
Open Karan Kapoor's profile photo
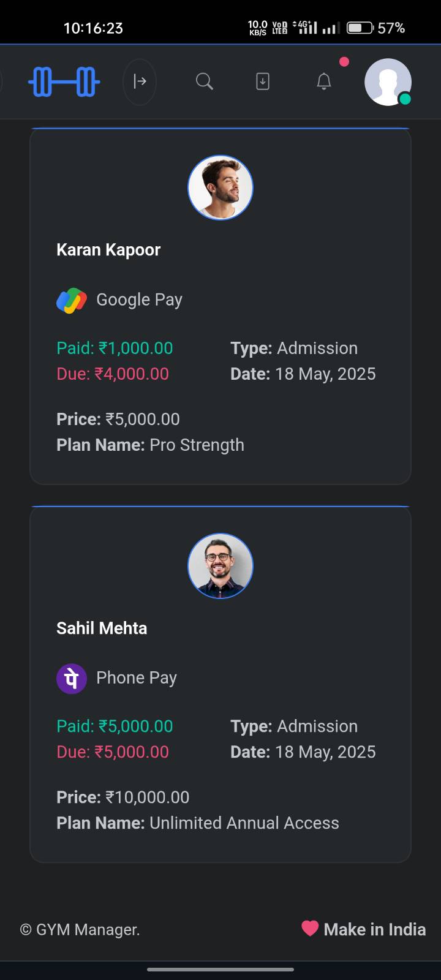(x=221, y=187)
